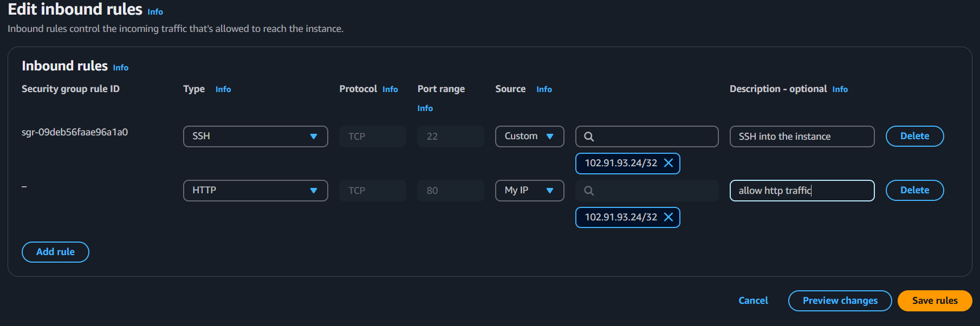Click the search icon in SSH source field
Viewport: 980px width, 326px height.
[589, 136]
